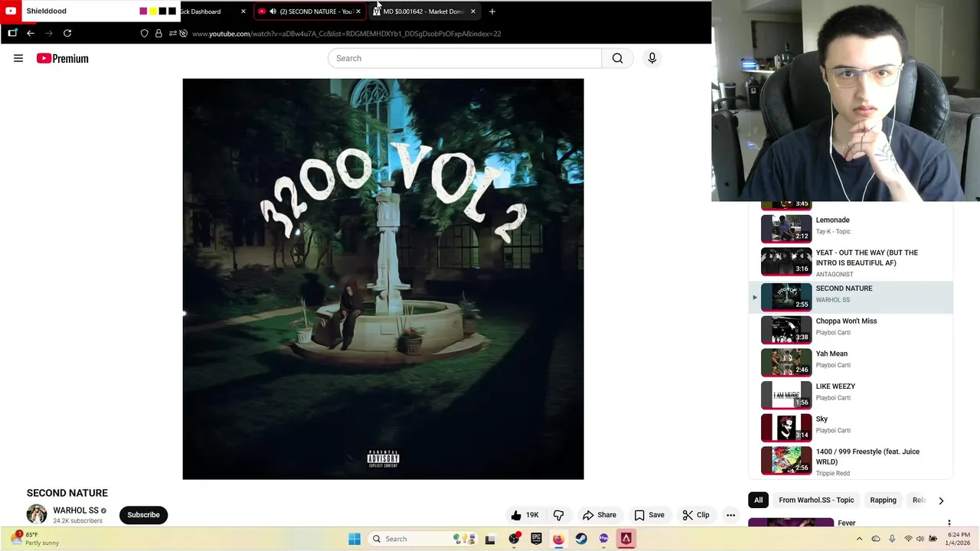
Task: Open Task View on taskbar
Action: click(x=490, y=539)
